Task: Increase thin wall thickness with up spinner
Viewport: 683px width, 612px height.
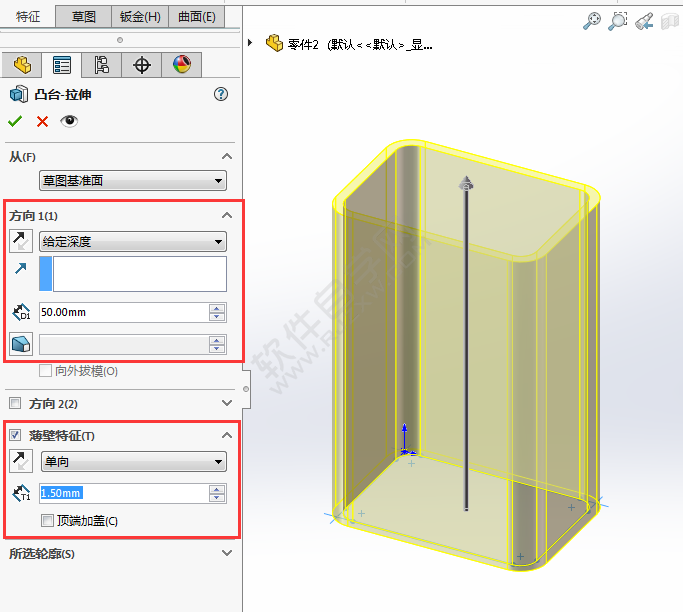Action: [217, 489]
